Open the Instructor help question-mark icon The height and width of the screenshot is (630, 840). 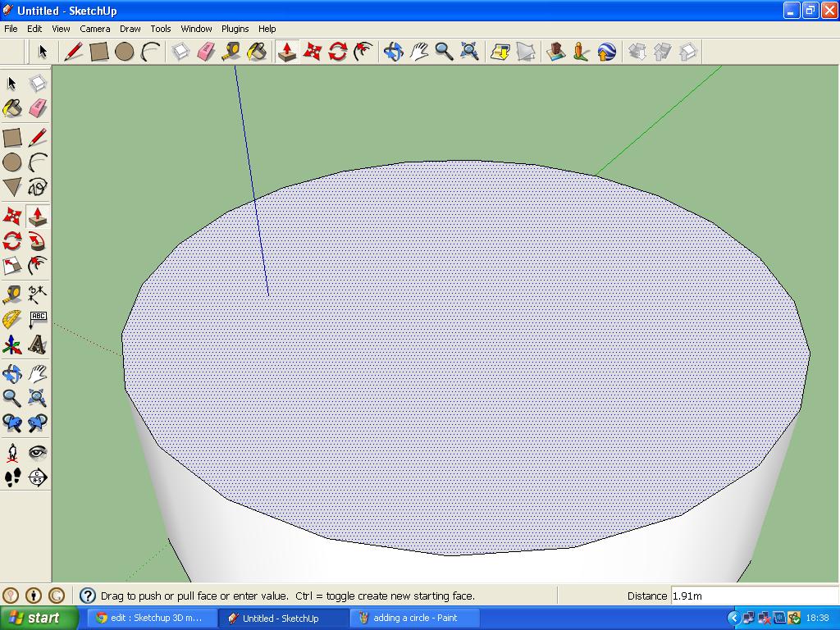[87, 596]
